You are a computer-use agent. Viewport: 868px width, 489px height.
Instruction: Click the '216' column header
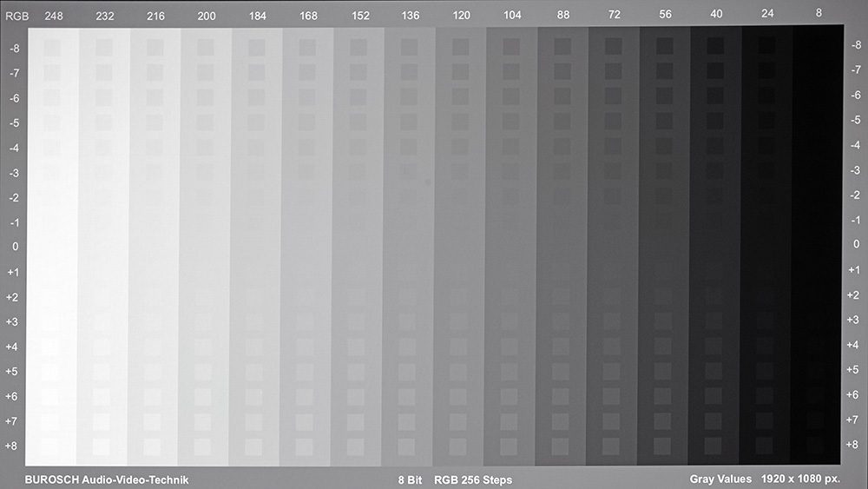click(155, 16)
